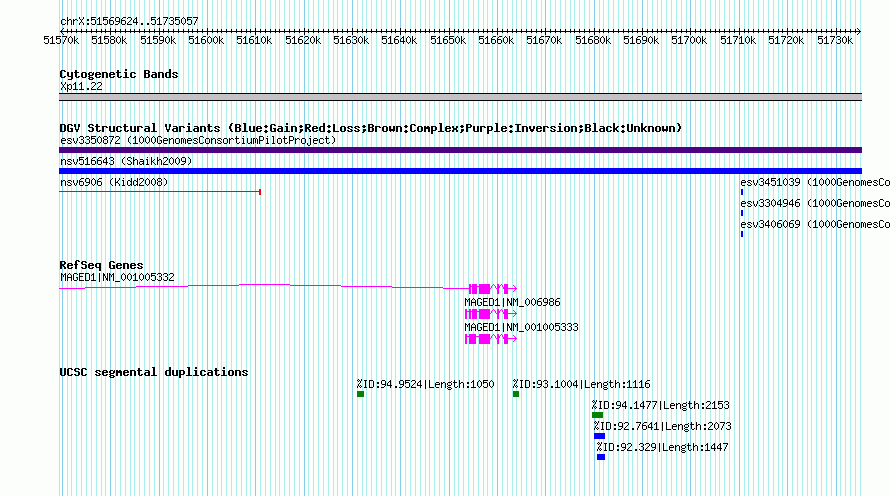
Task: Click the nsv516643 (Shaikh2009) label
Action: coord(126,162)
